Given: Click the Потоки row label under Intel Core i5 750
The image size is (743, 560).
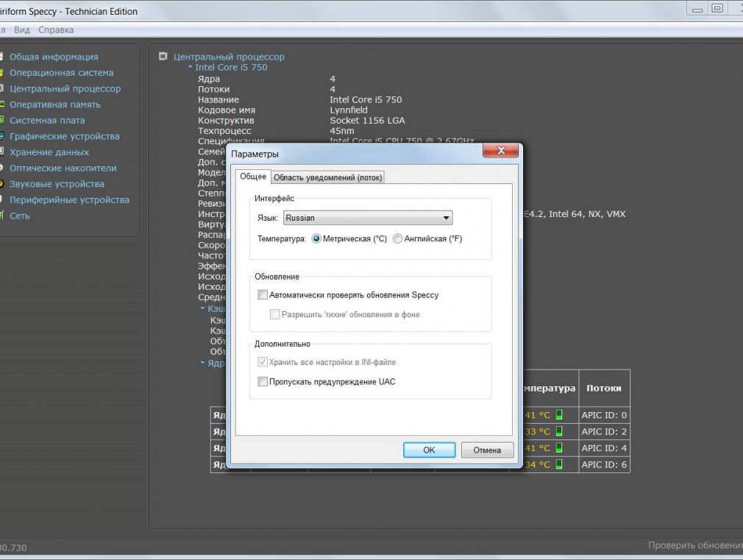Looking at the screenshot, I should coord(214,89).
